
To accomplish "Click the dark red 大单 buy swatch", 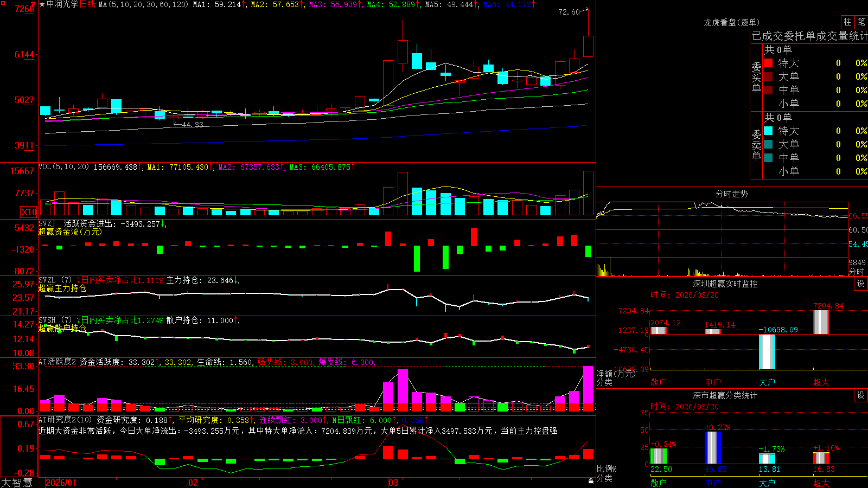I will [768, 76].
